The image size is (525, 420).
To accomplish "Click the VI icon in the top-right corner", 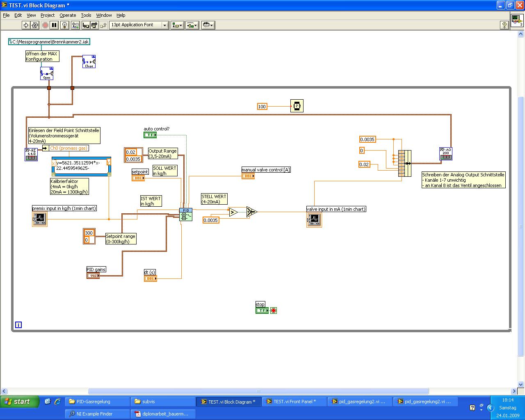I will point(517,21).
